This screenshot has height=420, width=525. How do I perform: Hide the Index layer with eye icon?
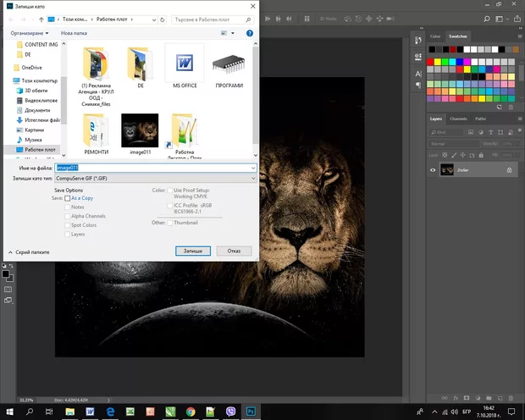pos(434,170)
